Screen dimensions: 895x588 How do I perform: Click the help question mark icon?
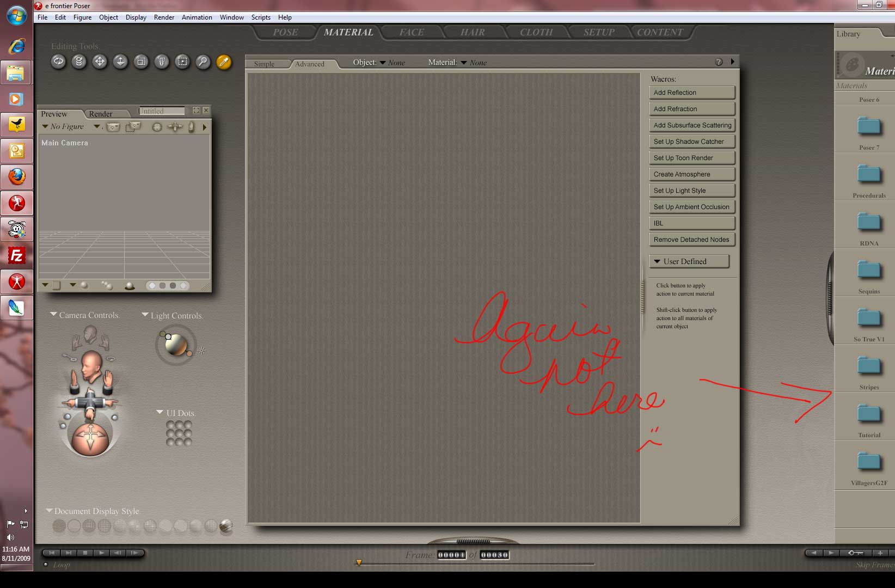[719, 62]
